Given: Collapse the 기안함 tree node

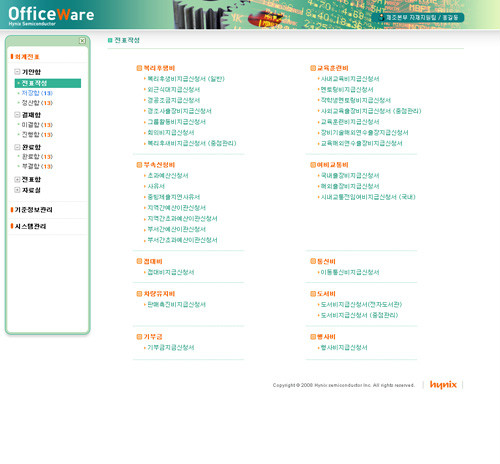Looking at the screenshot, I should 17,72.
